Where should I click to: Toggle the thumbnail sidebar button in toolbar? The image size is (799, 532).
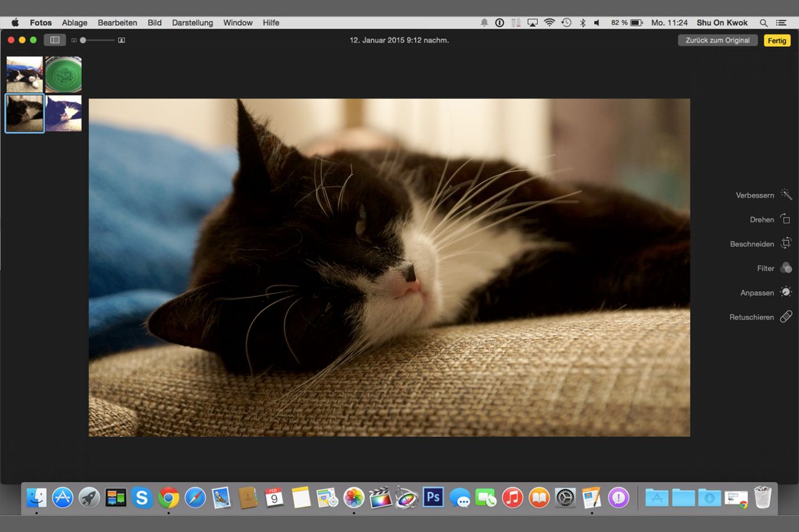pos(55,40)
